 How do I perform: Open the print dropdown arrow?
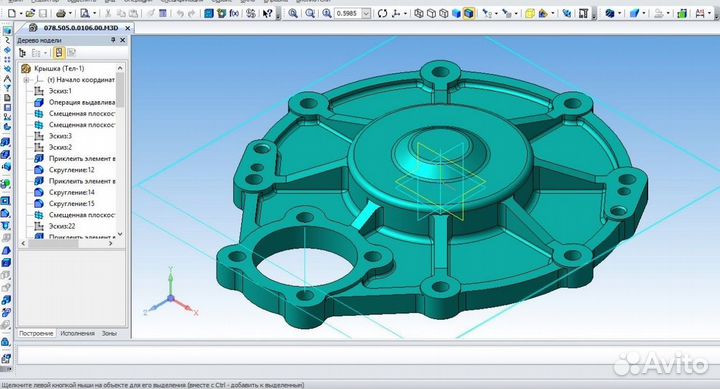(70, 13)
